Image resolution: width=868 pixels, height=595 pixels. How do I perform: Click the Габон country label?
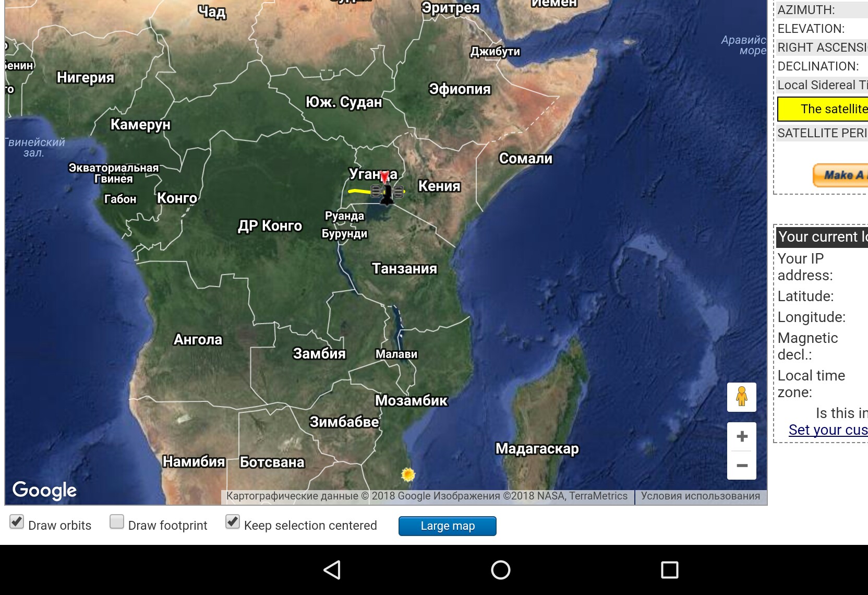point(120,199)
